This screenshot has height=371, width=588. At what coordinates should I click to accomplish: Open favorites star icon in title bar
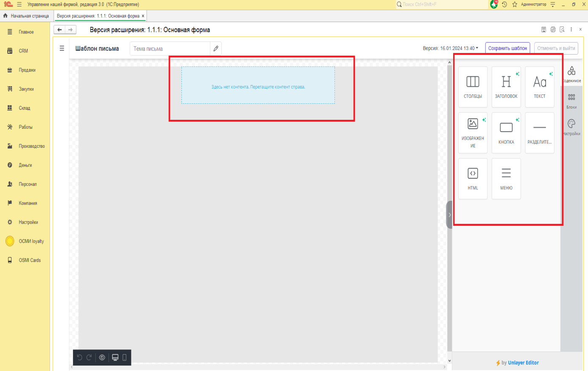515,4
